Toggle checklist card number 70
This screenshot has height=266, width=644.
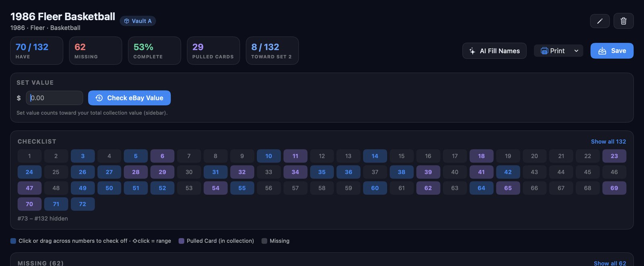[29, 204]
